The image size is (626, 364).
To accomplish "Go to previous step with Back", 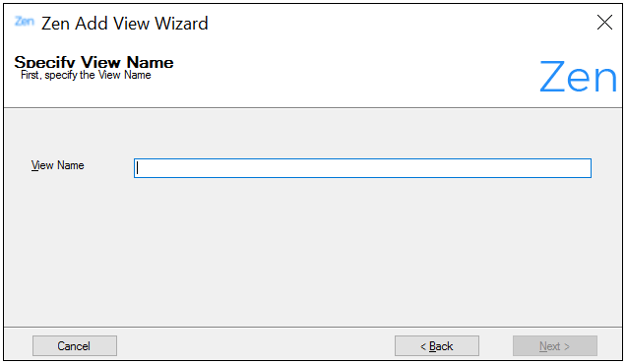I will pos(437,345).
